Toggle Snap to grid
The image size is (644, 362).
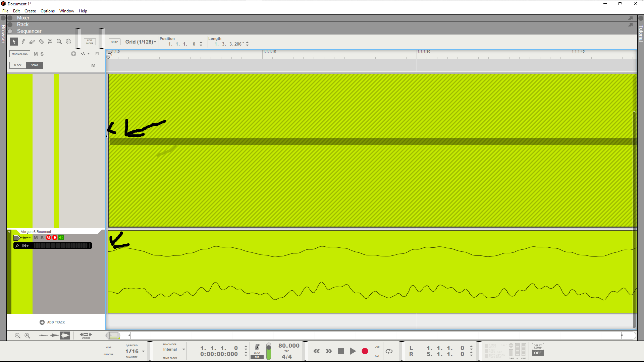[114, 42]
